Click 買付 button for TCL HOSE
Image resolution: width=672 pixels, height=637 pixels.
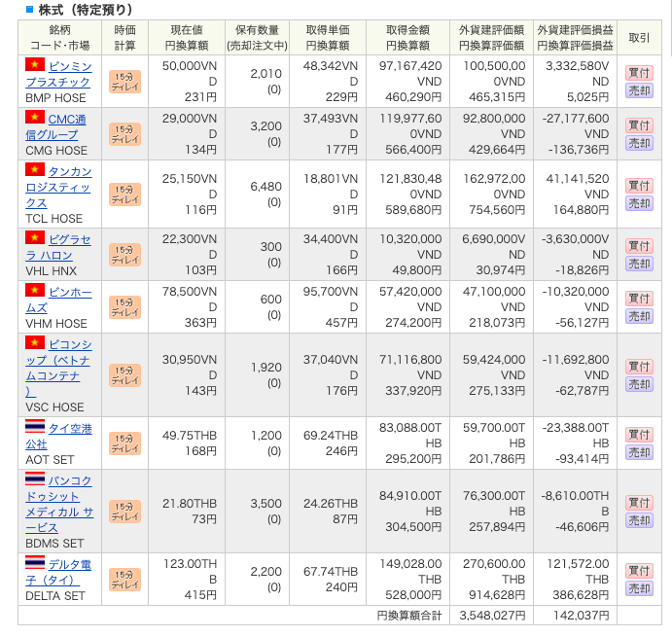[x=639, y=186]
